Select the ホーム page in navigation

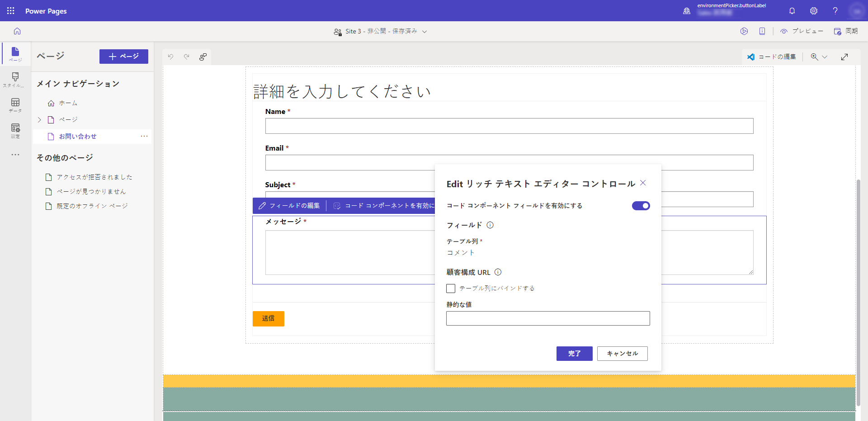[x=68, y=103]
